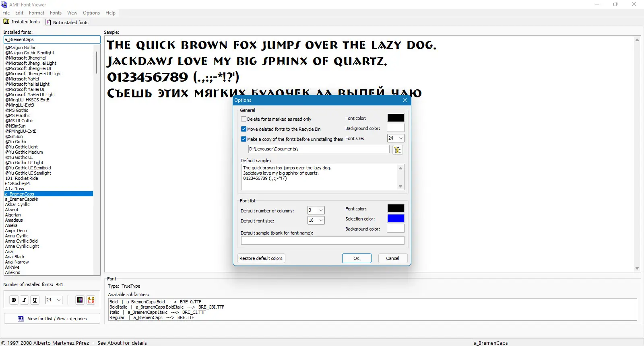Image resolution: width=644 pixels, height=346 pixels.
Task: Click the font name box above the installed list
Action: point(52,40)
